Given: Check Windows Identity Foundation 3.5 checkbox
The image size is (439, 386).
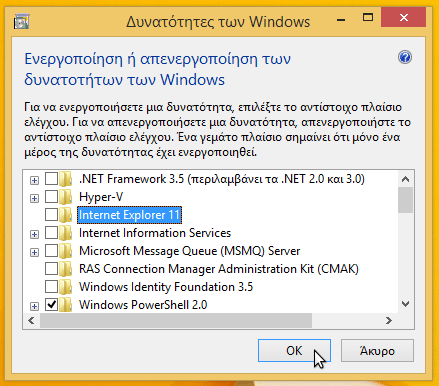Looking at the screenshot, I should click(x=51, y=287).
